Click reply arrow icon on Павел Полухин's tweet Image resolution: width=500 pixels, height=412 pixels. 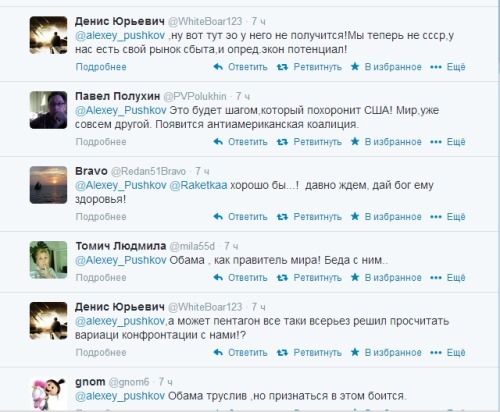tap(218, 142)
